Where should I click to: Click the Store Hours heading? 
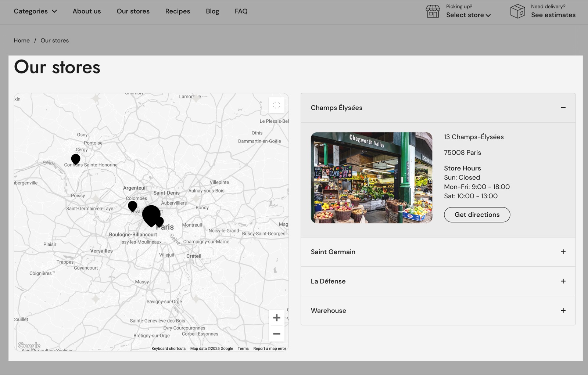coord(462,168)
